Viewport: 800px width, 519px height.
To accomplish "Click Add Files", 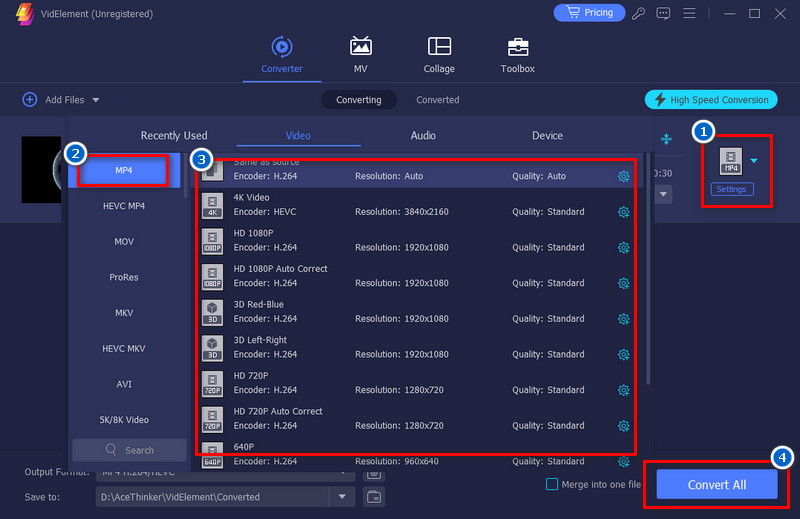I will coord(54,100).
